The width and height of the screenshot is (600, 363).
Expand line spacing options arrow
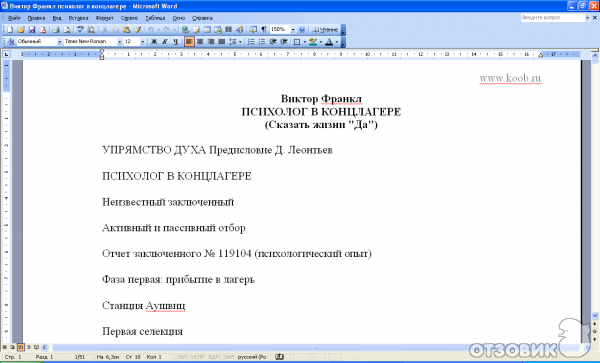pyautogui.click(x=240, y=42)
